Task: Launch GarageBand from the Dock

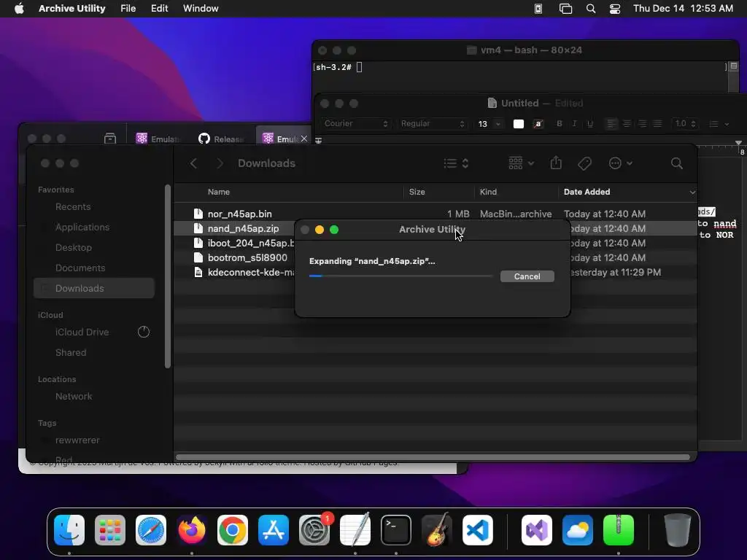Action: coord(436,530)
